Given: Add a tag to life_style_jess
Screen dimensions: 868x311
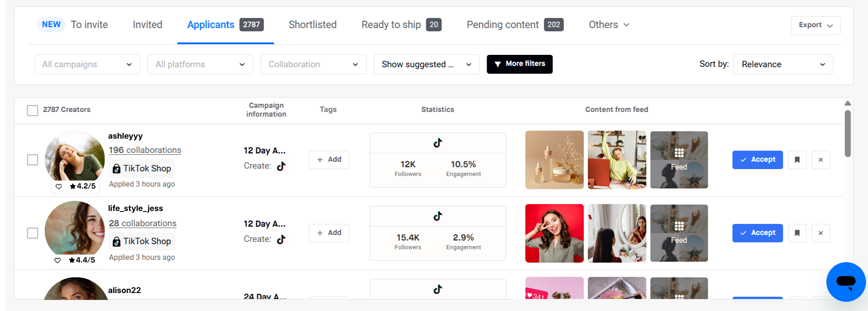Looking at the screenshot, I should pyautogui.click(x=329, y=233).
